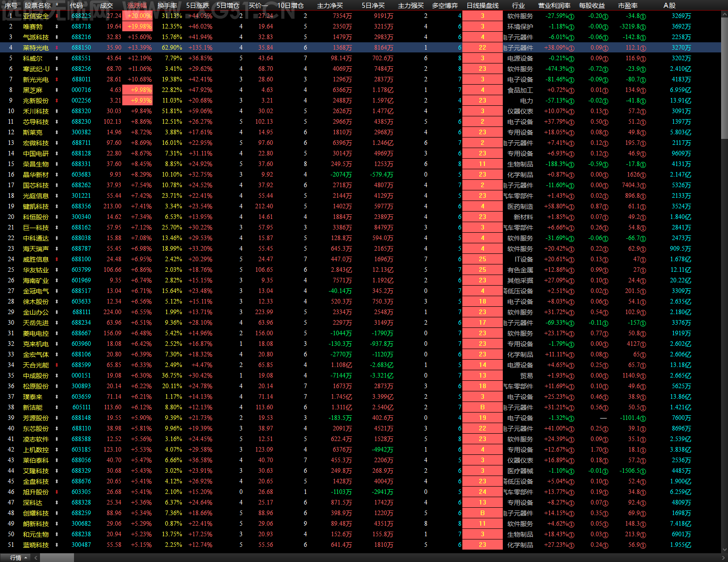Sort by the 主力净买 column header

330,6
